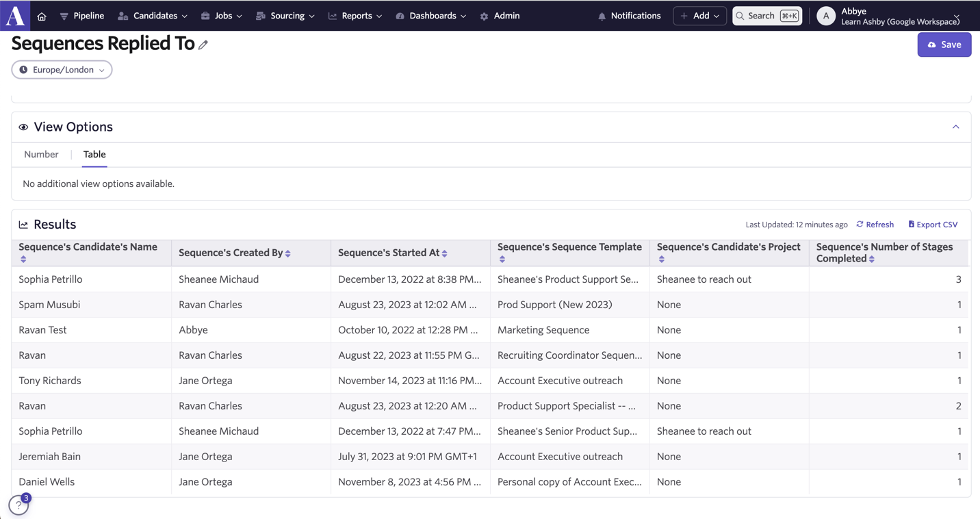Viewport: 980px width, 519px height.
Task: Click the Pipeline funnel icon
Action: point(64,16)
